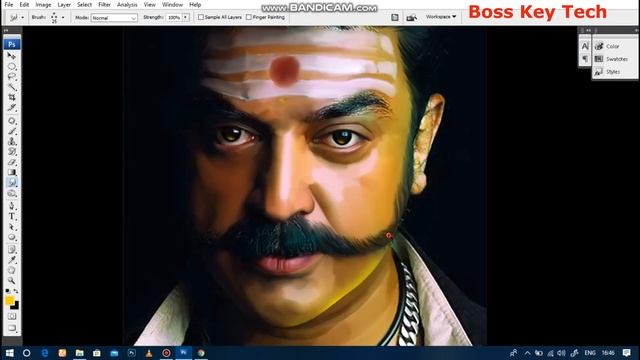
Task: Select the Spot Healing Brush tool
Action: [x=12, y=121]
